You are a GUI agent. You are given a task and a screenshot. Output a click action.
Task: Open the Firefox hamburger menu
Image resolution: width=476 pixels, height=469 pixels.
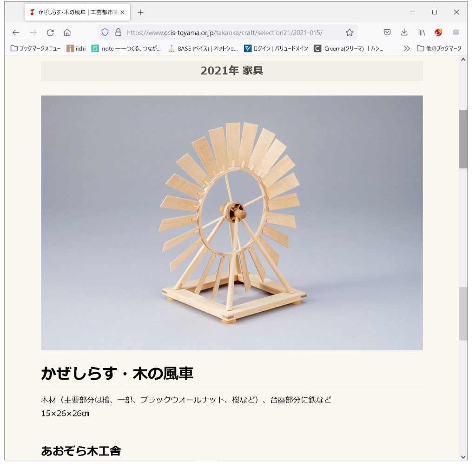(456, 32)
